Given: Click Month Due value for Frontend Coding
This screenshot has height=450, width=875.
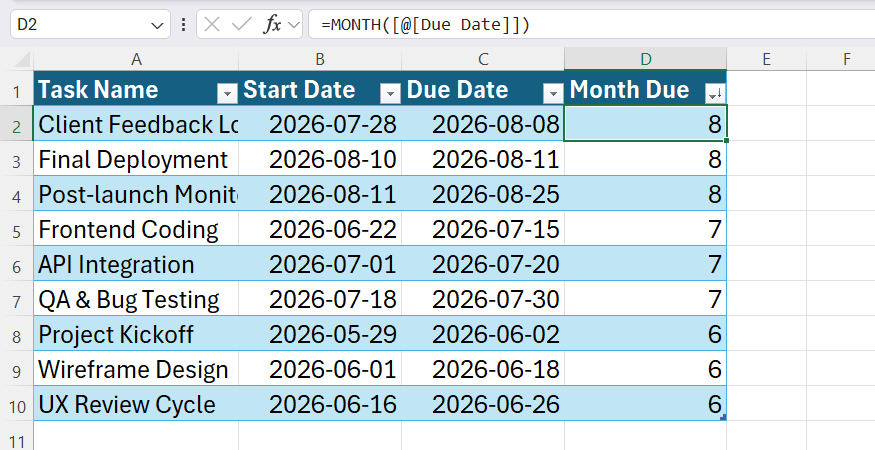Looking at the screenshot, I should [x=646, y=228].
